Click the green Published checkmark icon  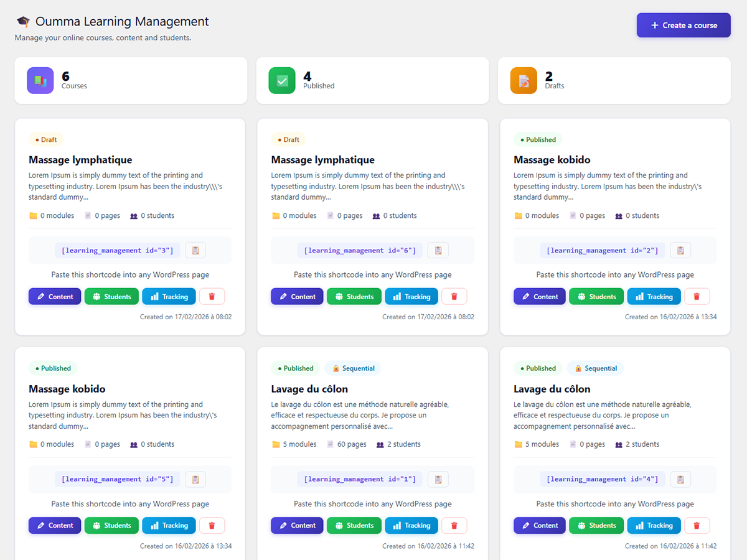(282, 81)
